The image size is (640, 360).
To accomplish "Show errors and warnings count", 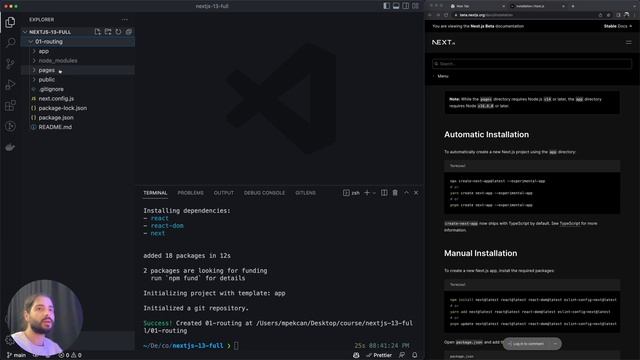I will point(70,355).
